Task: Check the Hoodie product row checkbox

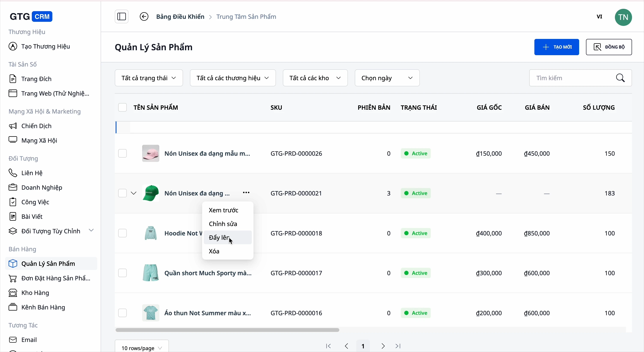Action: tap(122, 233)
